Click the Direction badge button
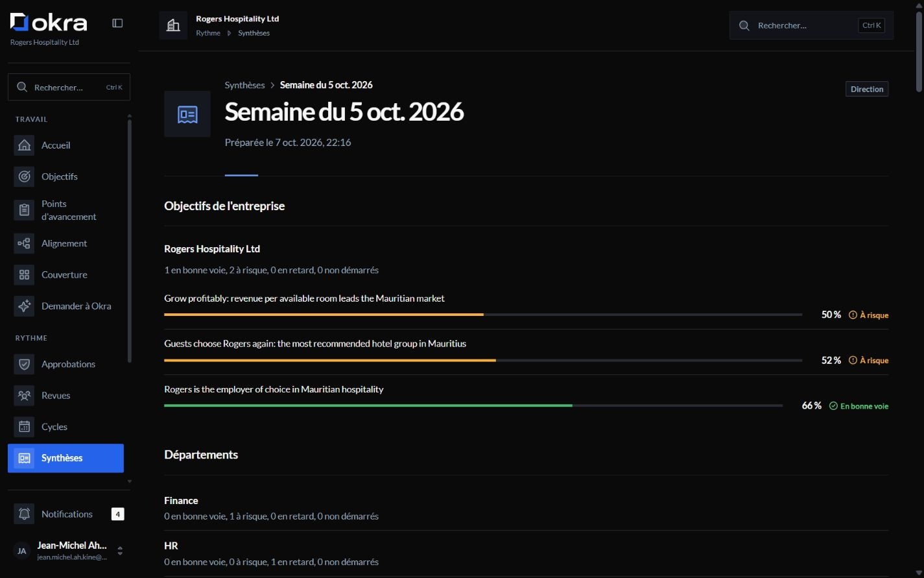The height and width of the screenshot is (578, 924). [867, 89]
